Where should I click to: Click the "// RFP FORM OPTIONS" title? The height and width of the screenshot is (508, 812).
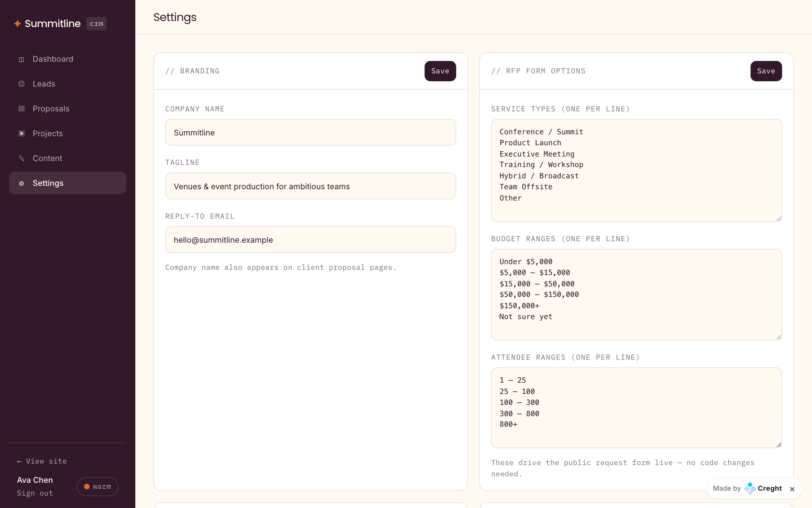[x=538, y=71]
